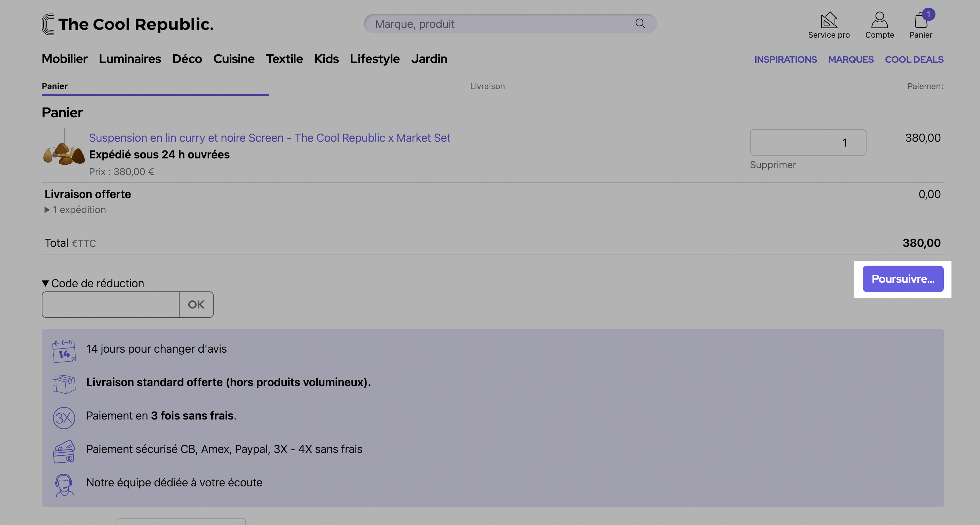Click 'Paiement sécurisé CB, Amex, Paypal' text
The width and height of the screenshot is (980, 525).
point(224,449)
